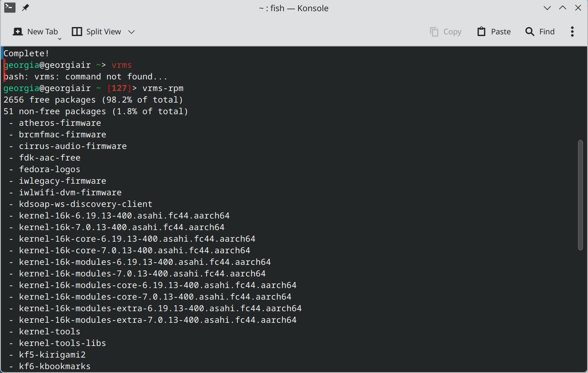Close the Konsole window
This screenshot has width=588, height=373.
point(577,8)
